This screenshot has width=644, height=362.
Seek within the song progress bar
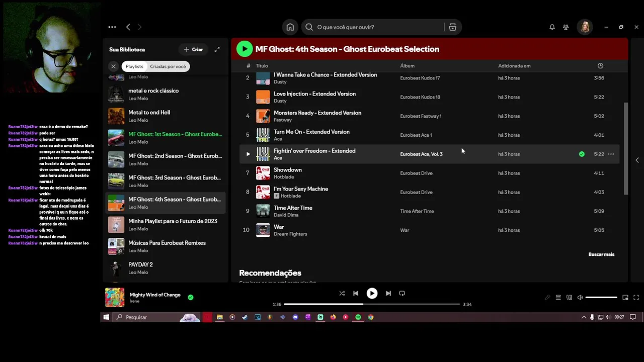tap(372, 304)
